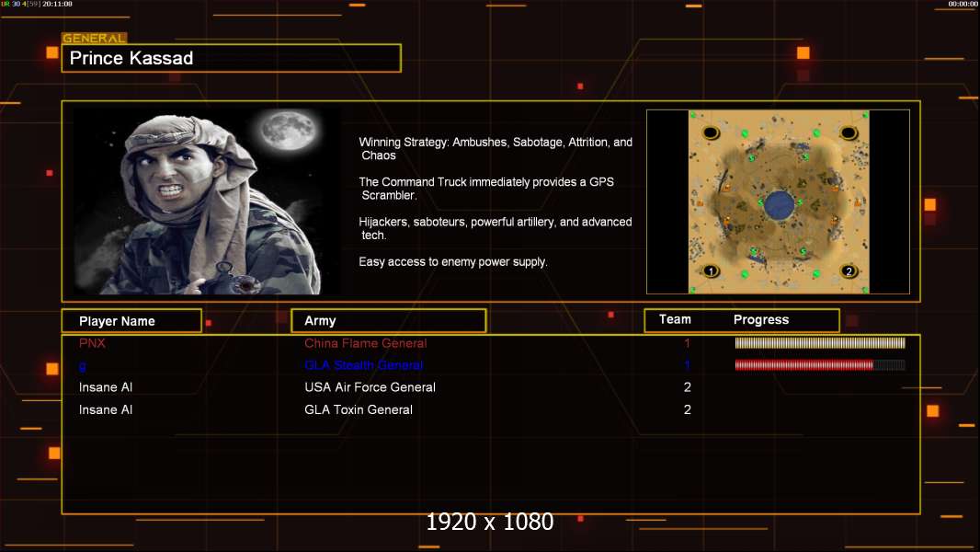Click the 'Command Truck immediately provides' paragraph
The height and width of the screenshot is (552, 980).
pyautogui.click(x=486, y=189)
